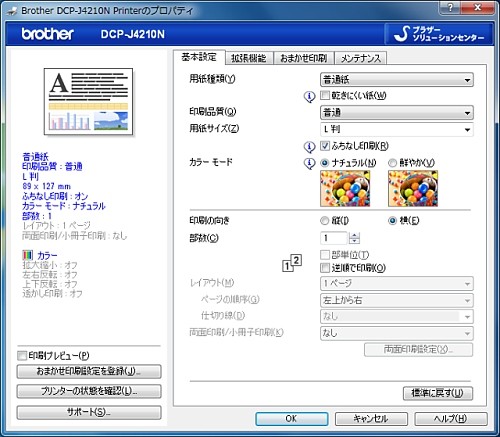Click 印刷品質 : 普通 summary text

[52, 167]
